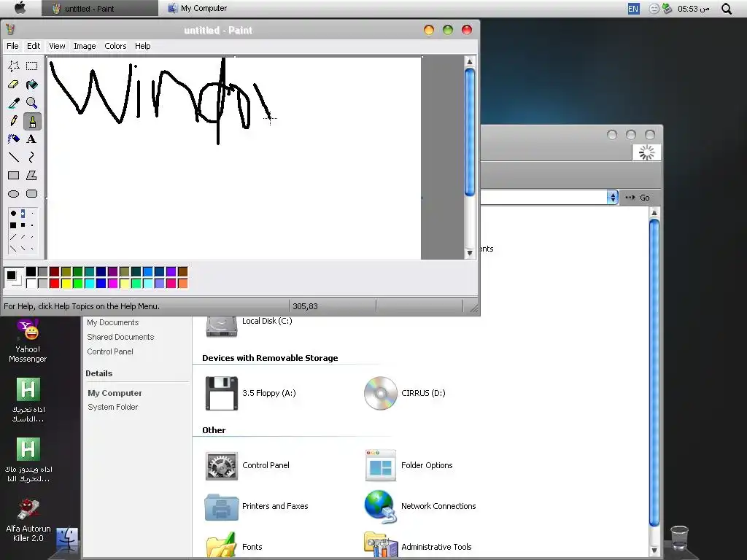The image size is (747, 560).
Task: Open the Control Panel sidebar link
Action: (x=110, y=351)
